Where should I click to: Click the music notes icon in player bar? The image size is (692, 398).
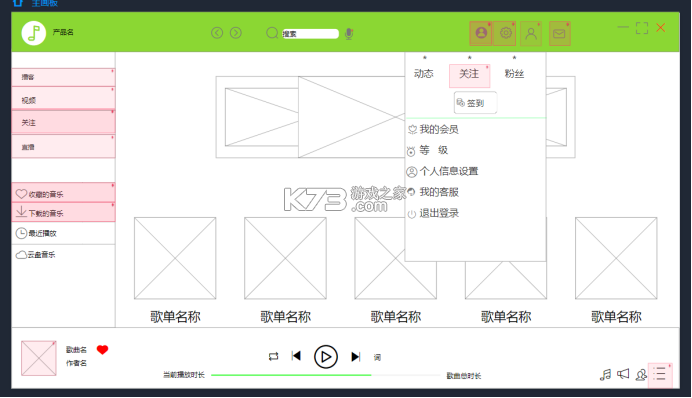click(606, 375)
